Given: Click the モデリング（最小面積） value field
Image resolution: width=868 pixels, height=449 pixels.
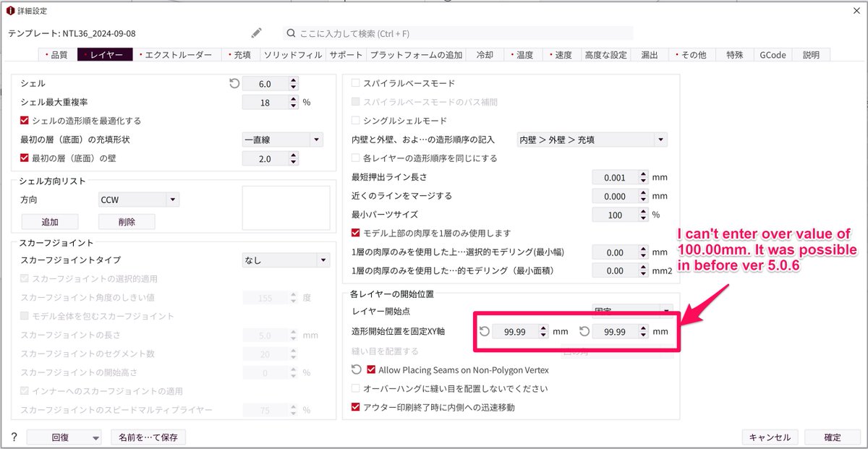Looking at the screenshot, I should pos(615,271).
